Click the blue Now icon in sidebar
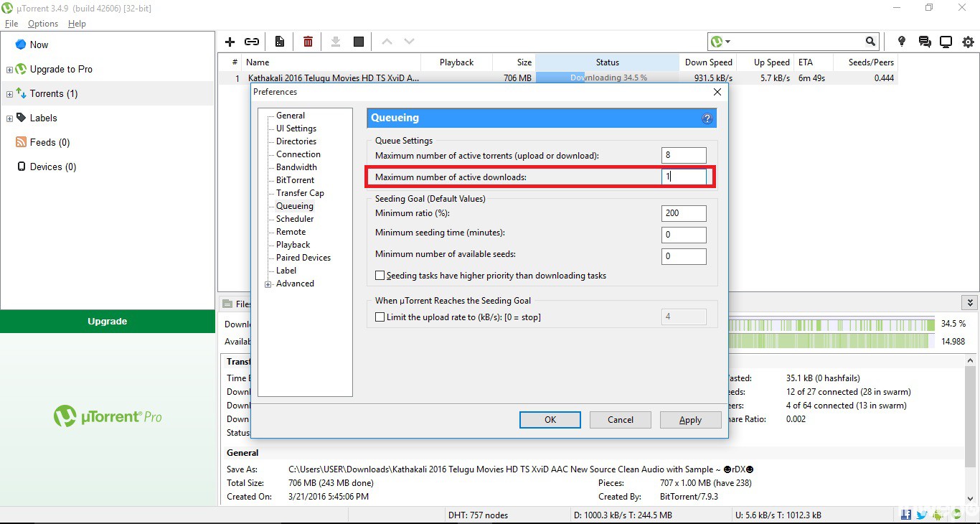The width and height of the screenshot is (980, 524). 21,45
